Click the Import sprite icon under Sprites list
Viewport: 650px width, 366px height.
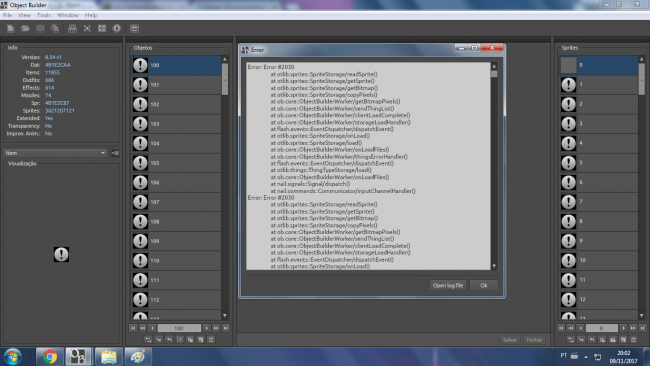[581, 339]
